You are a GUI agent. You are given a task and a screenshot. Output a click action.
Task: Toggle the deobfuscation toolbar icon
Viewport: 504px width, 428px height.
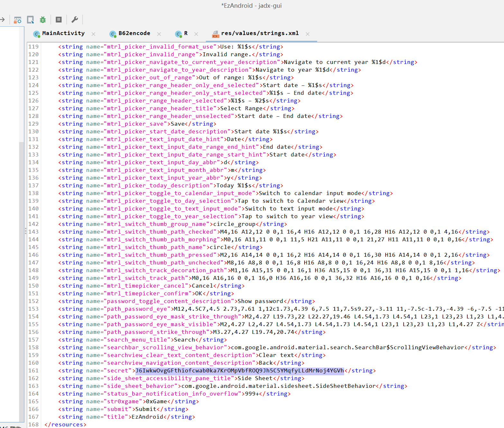pos(17,20)
